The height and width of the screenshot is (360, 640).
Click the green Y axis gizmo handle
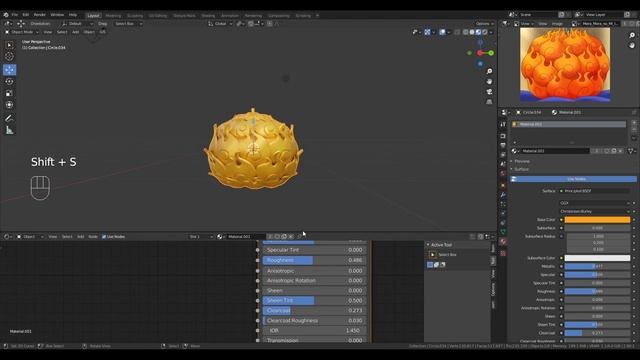[491, 53]
